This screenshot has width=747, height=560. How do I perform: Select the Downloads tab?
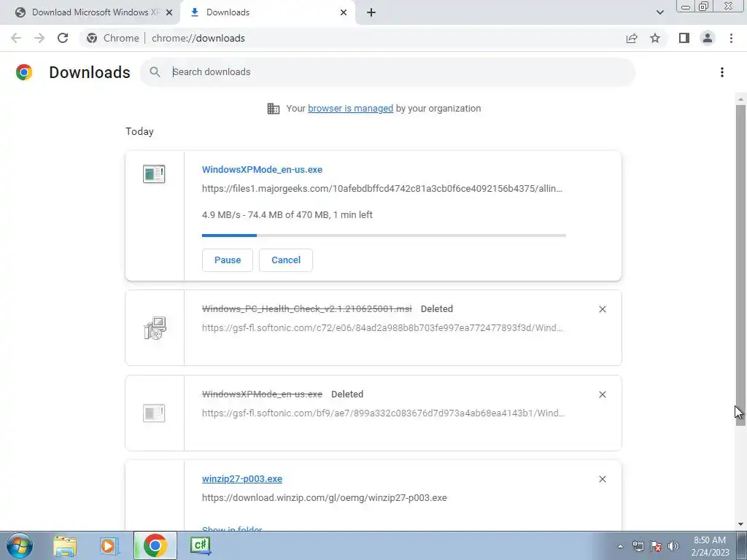267,12
